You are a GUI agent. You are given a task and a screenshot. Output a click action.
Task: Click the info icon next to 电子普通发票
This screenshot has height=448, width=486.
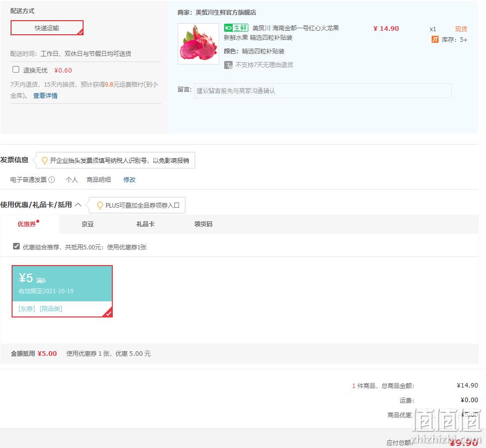pyautogui.click(x=52, y=179)
